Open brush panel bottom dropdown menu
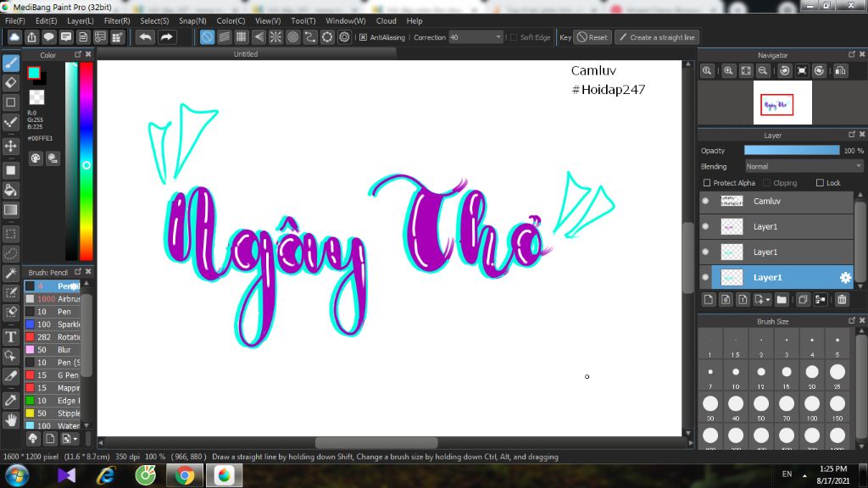This screenshot has height=488, width=868. point(70,439)
